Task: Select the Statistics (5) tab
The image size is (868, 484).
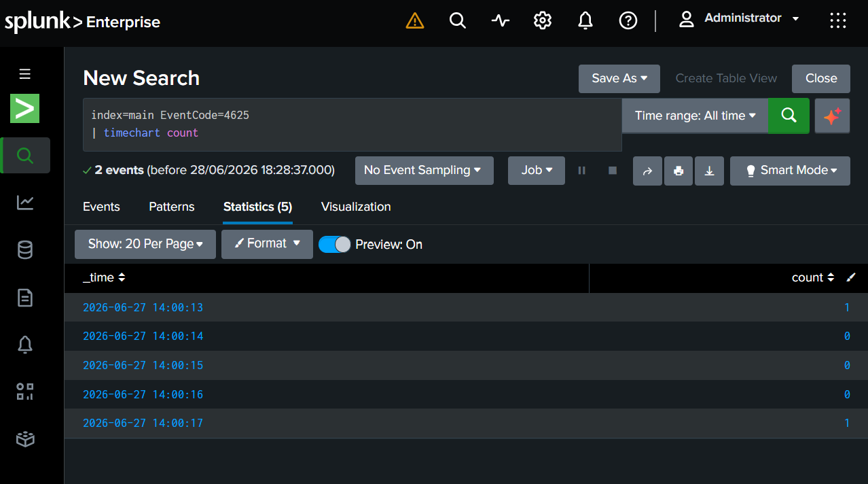Action: [x=258, y=207]
